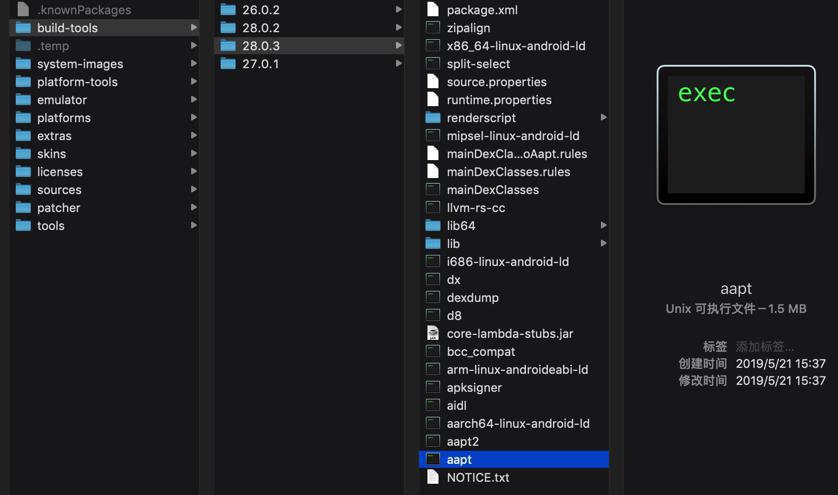Viewport: 838px width, 495px height.
Task: Click the platform-tools folder icon
Action: point(23,82)
